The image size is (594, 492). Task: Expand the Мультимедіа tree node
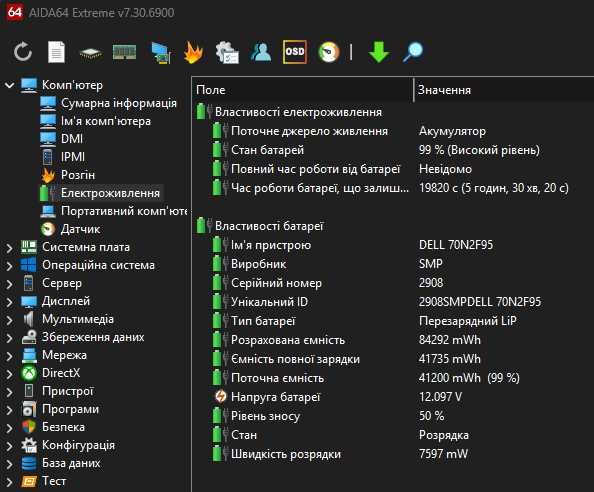coord(9,320)
